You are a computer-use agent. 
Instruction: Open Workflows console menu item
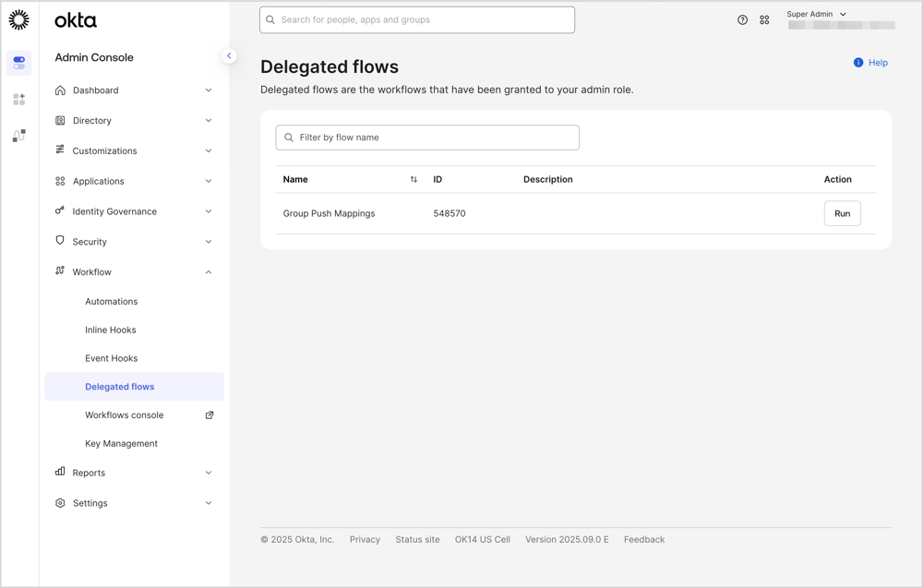(125, 415)
